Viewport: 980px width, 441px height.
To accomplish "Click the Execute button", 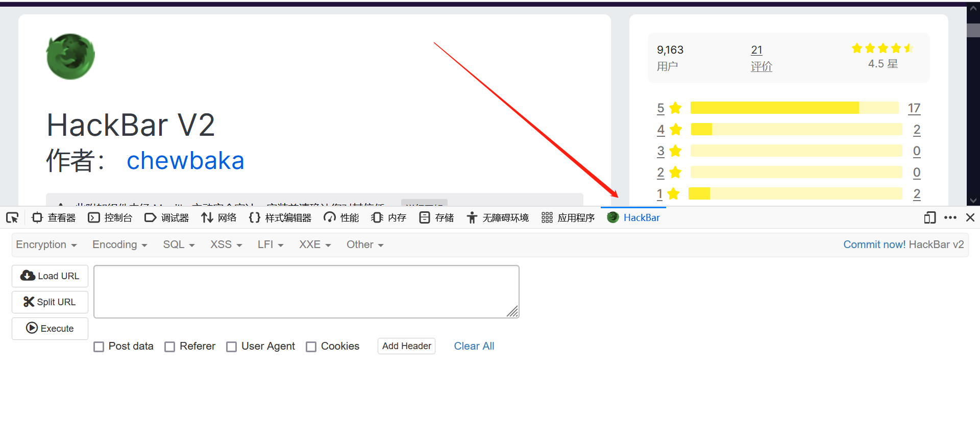I will pyautogui.click(x=50, y=329).
